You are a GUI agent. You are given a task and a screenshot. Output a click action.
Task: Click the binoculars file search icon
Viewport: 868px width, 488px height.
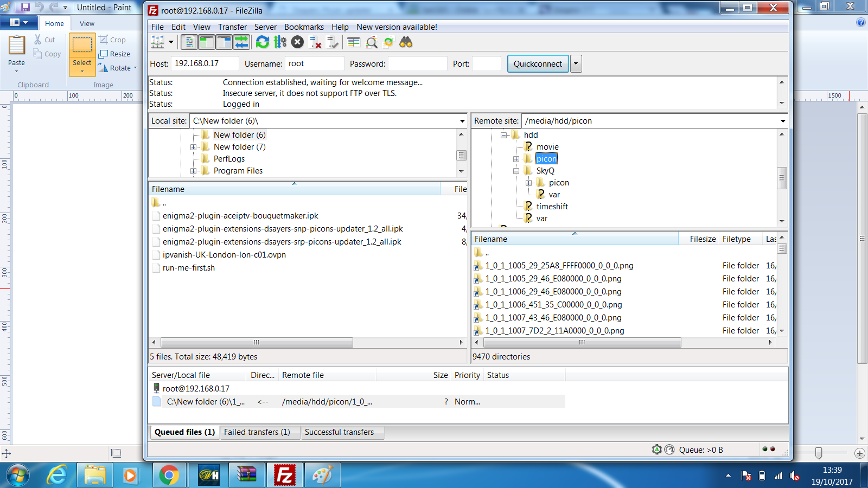(x=406, y=42)
